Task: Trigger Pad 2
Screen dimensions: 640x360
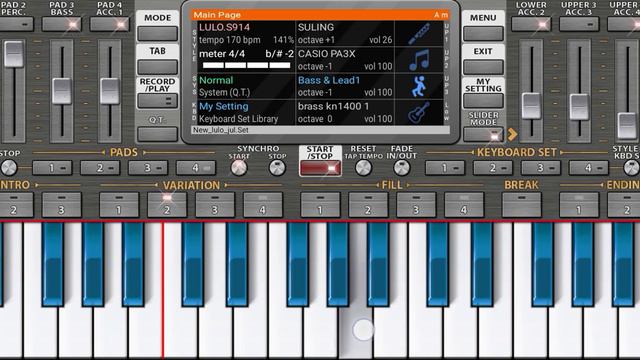Action: point(100,168)
